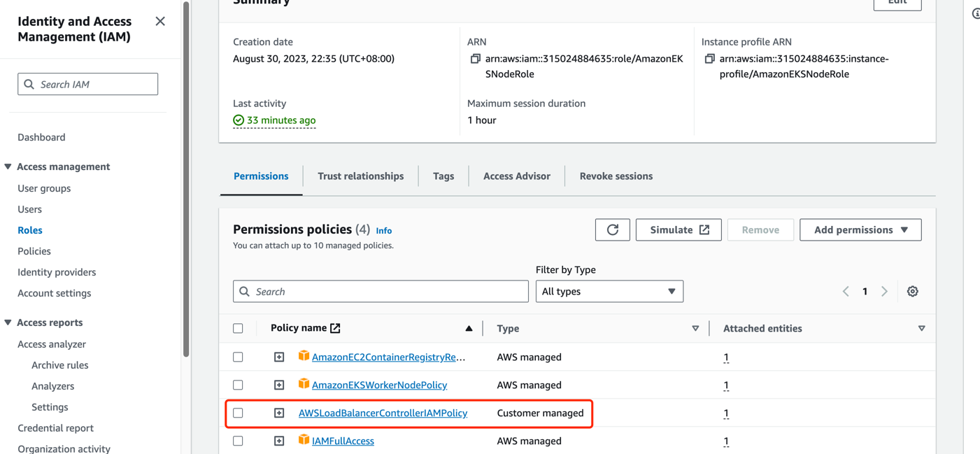Open the AWSLoadBalancerControllerIAMPolicy link

pyautogui.click(x=383, y=413)
